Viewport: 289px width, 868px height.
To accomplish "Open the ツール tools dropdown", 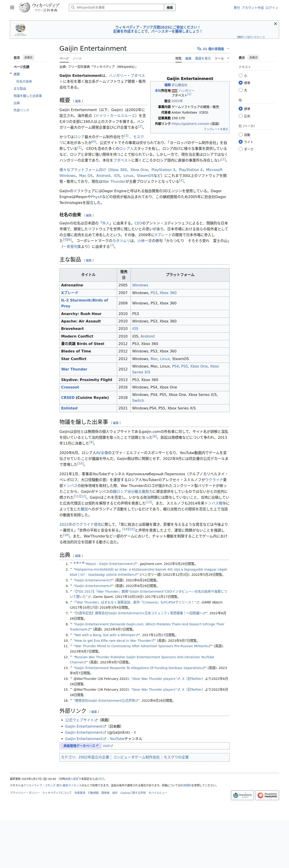I will coord(222,58).
